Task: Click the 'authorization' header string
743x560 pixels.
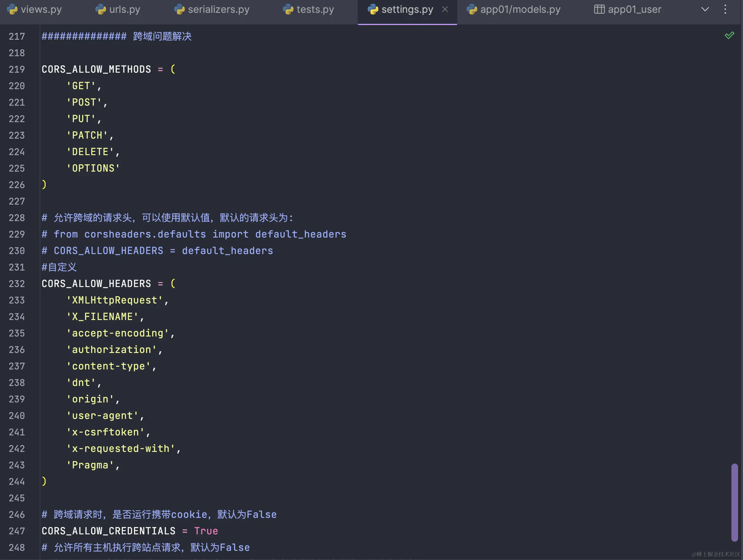Action: 111,350
